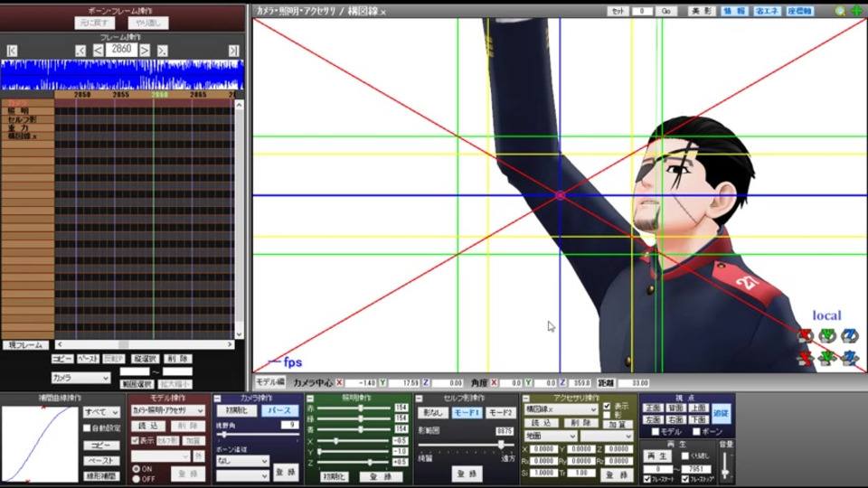Open the disabled dropdown in モデル操作
The width and height of the screenshot is (868, 488).
[161, 455]
